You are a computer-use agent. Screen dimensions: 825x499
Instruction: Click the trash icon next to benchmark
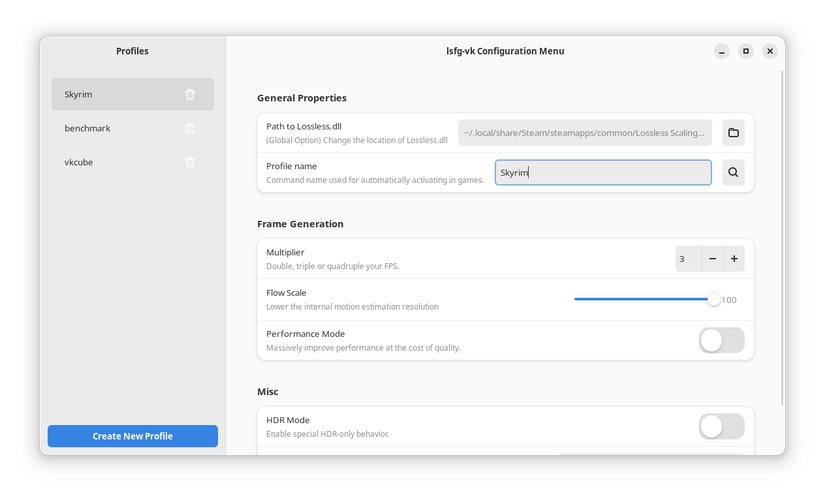tap(190, 128)
